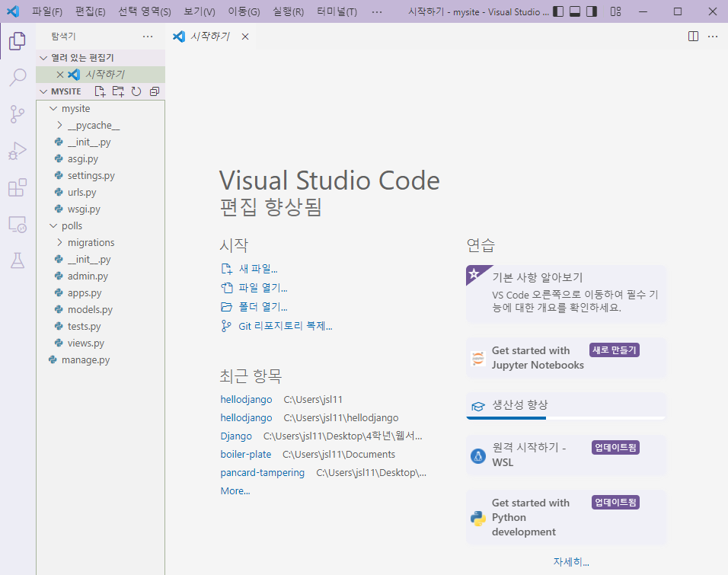The width and height of the screenshot is (728, 575).
Task: Open urls.py file
Action: click(x=101, y=192)
